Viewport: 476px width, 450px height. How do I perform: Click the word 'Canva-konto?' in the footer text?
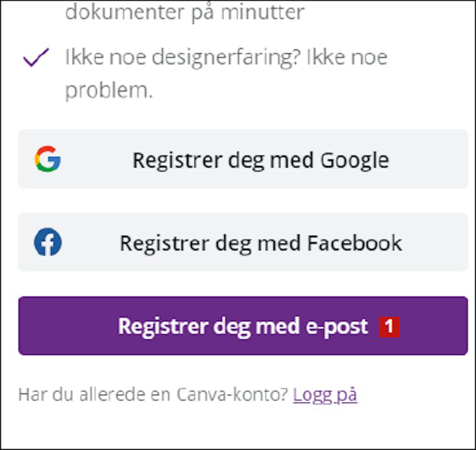pyautogui.click(x=232, y=395)
